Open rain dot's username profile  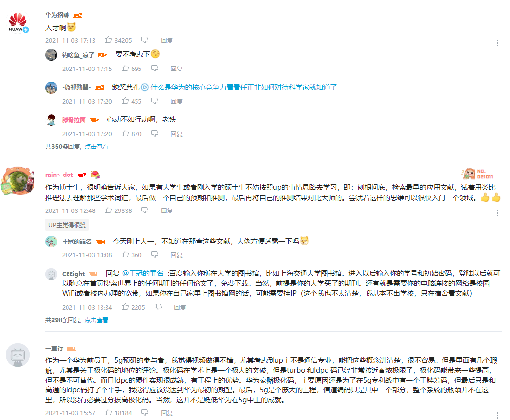click(x=59, y=175)
